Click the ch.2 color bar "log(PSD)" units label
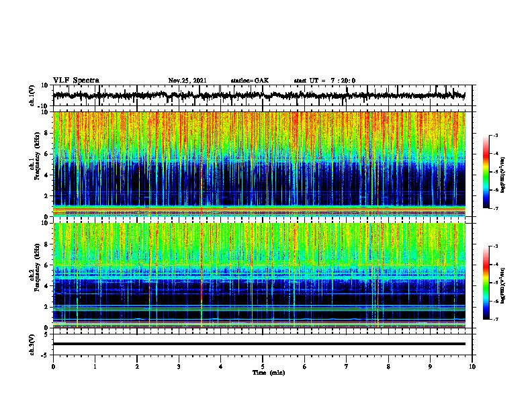The image size is (532, 411). [x=503, y=285]
